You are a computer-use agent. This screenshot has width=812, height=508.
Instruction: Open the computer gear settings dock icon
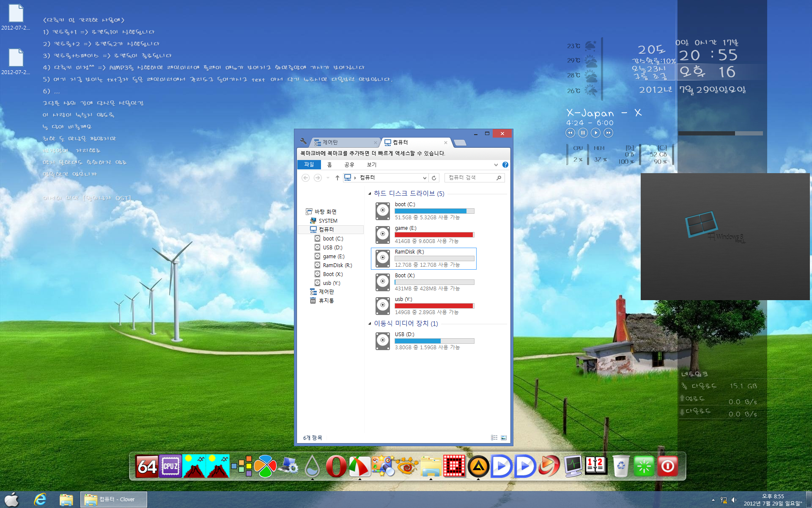point(289,467)
